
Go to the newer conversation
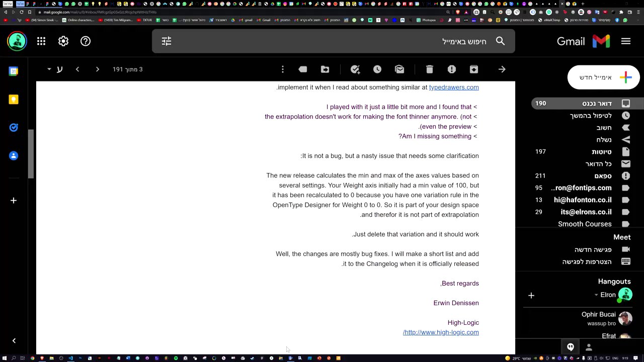coord(98,69)
